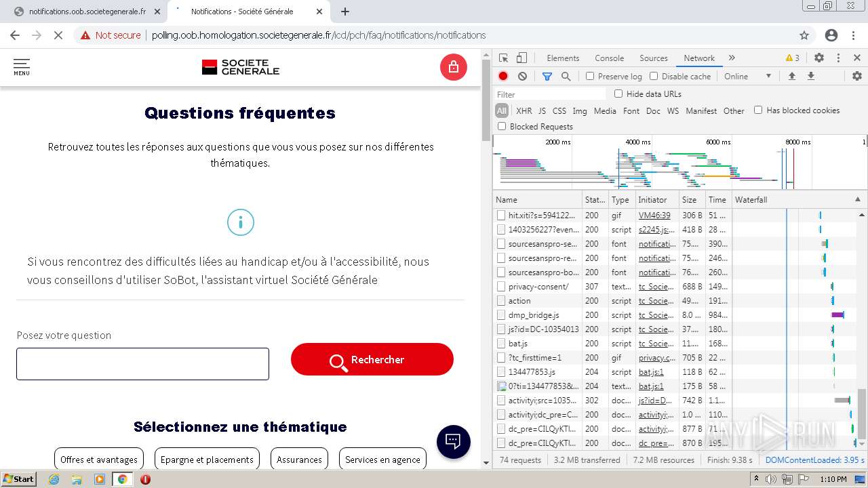Viewport: 868px width, 488px height.
Task: Open the SoBot chat bubble icon
Action: 453,441
